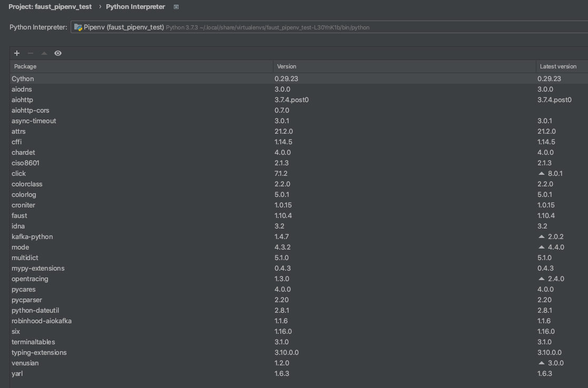The width and height of the screenshot is (588, 388).
Task: Click the plus icon to install package
Action: coord(17,53)
